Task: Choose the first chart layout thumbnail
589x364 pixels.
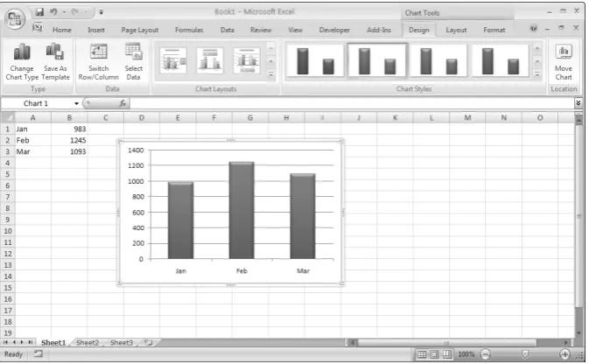Action: pos(173,60)
